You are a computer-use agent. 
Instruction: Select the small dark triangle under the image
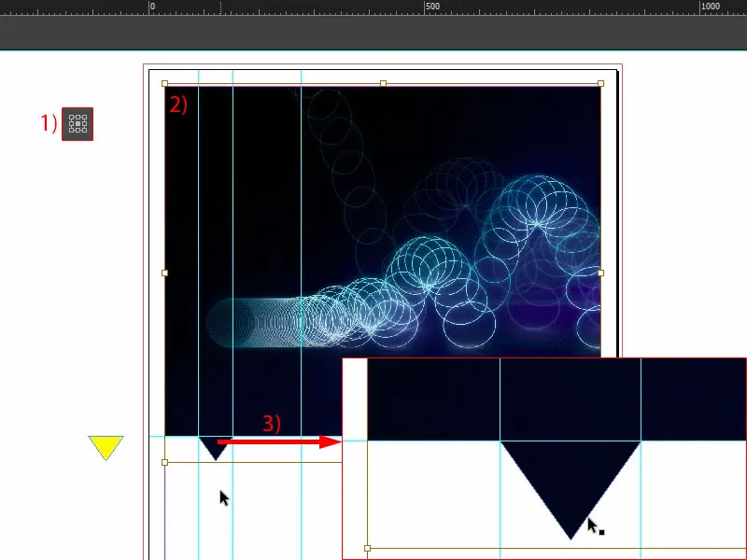[x=216, y=447]
